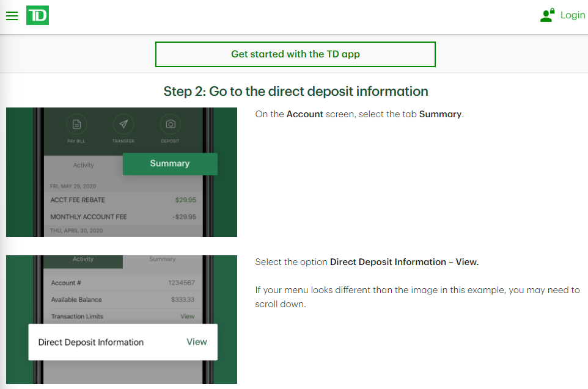Select highlighted Summary tab in first image

170,164
